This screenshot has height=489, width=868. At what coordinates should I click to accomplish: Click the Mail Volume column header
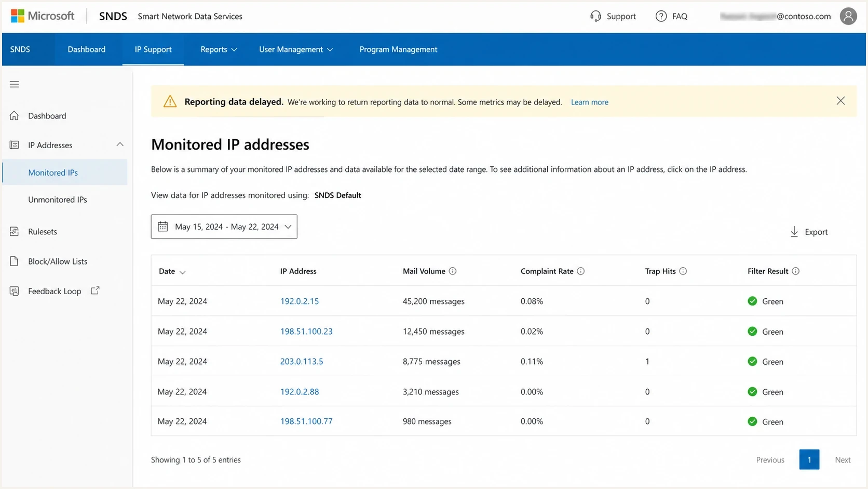pos(424,271)
